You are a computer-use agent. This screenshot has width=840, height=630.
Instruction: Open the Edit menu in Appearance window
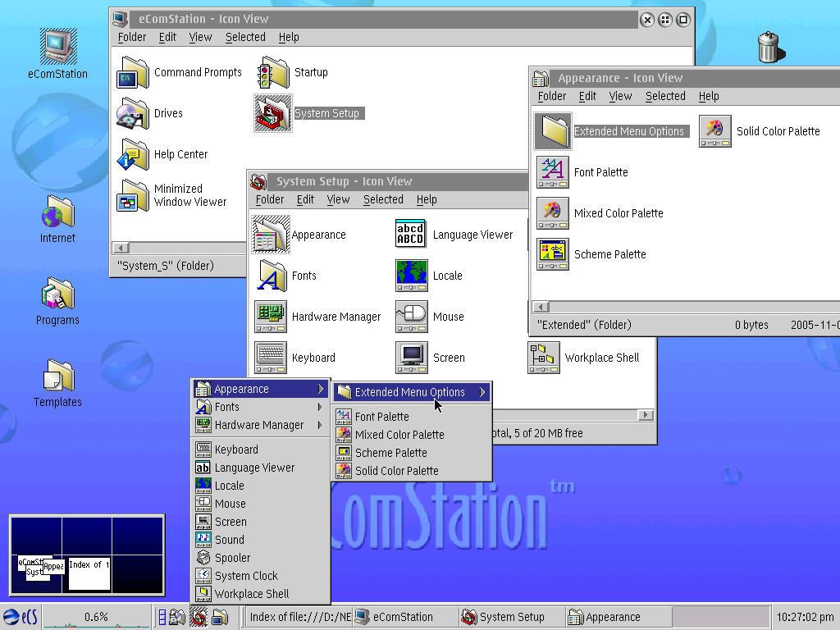click(587, 96)
